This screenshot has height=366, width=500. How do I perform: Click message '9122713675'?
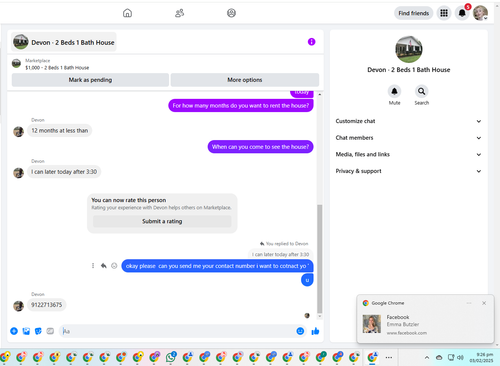tap(47, 305)
